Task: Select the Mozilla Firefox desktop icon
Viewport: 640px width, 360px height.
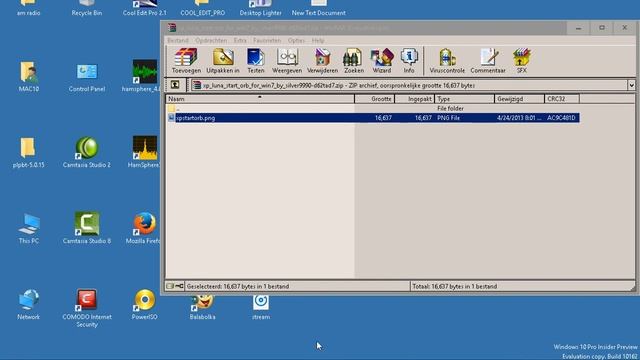Action: click(x=144, y=229)
